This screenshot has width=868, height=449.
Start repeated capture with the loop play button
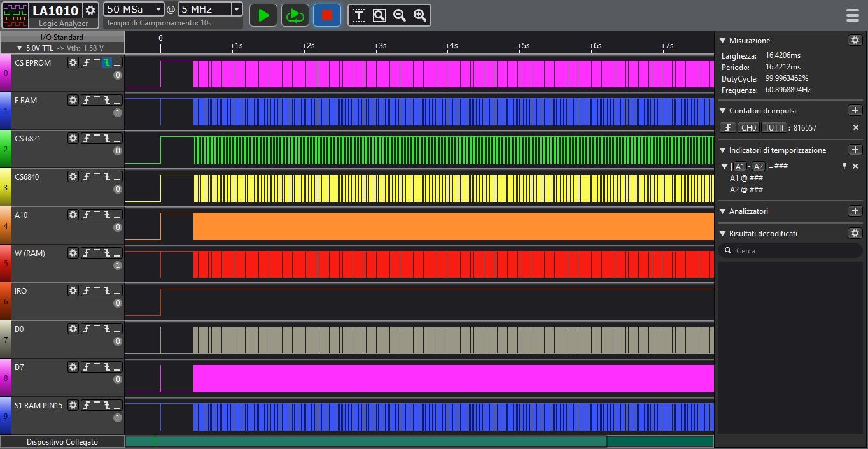295,15
